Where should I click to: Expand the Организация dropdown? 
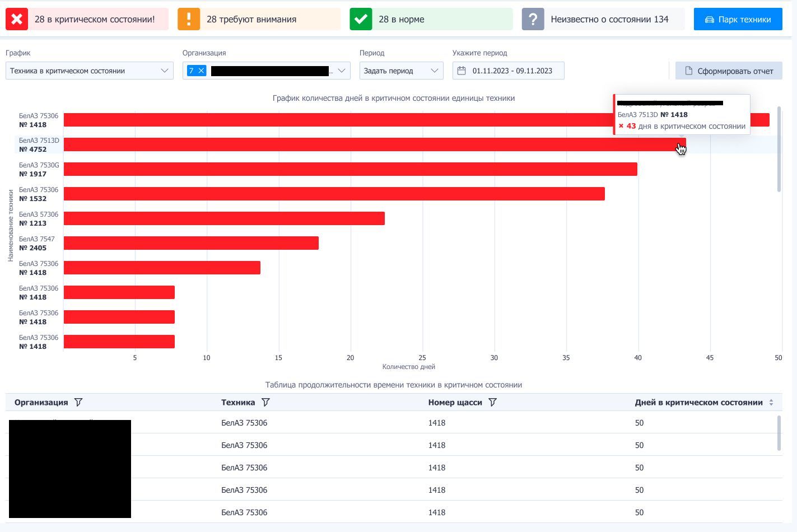341,71
